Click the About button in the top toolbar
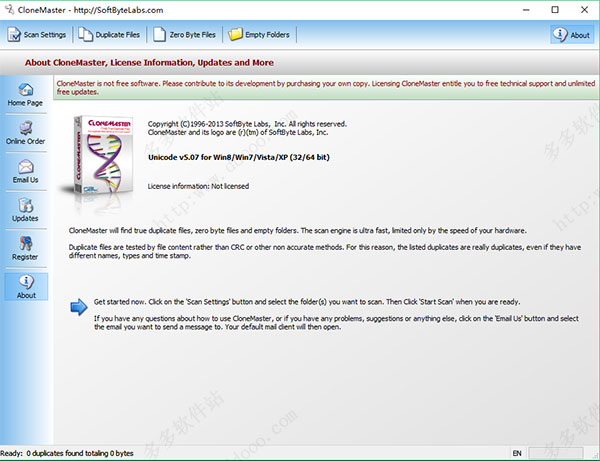Screen dimensions: 600x461 [x=572, y=35]
